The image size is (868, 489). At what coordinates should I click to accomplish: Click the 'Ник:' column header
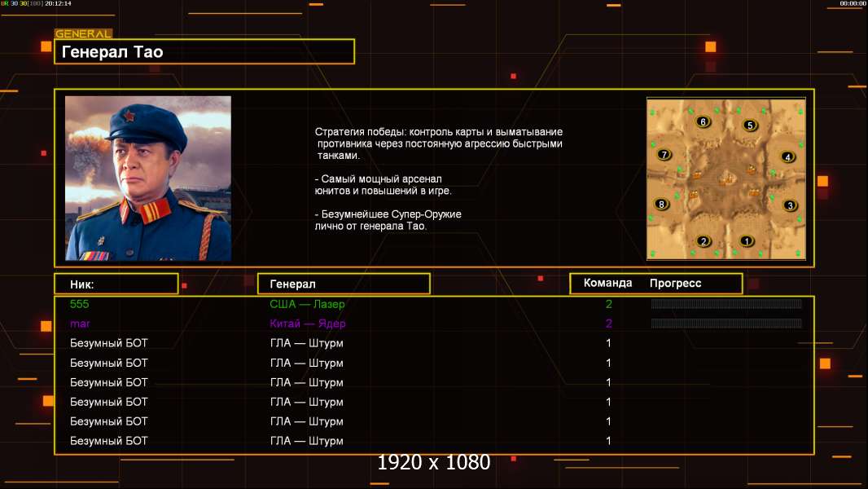tap(116, 284)
